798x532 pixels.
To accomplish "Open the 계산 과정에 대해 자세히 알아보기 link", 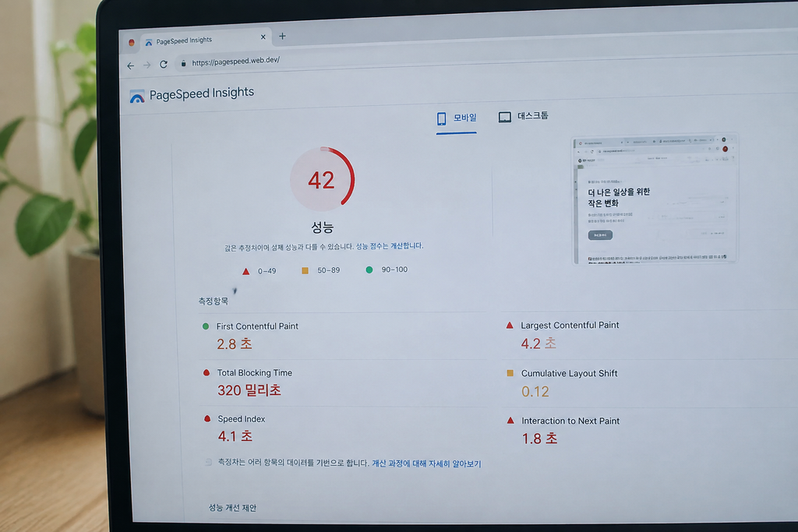I will (x=426, y=463).
